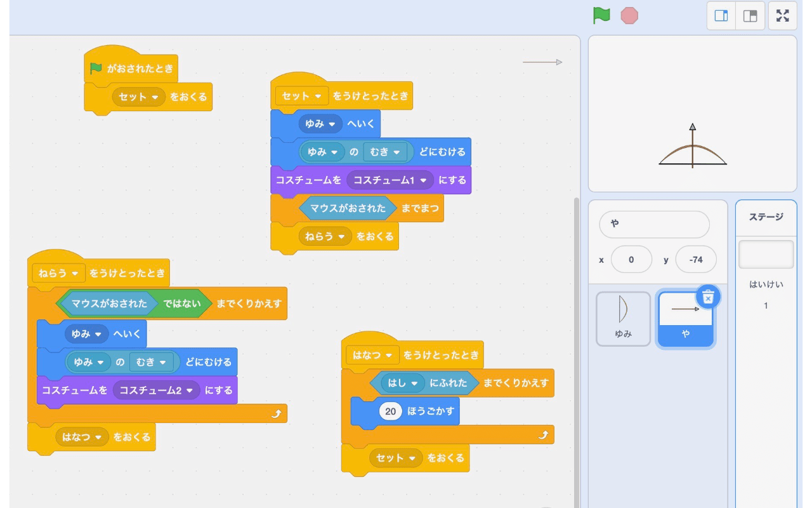Screen dimensions: 812x508
Task: Open ゆみ dropdown in the セット script's へいく block
Action: coord(320,124)
